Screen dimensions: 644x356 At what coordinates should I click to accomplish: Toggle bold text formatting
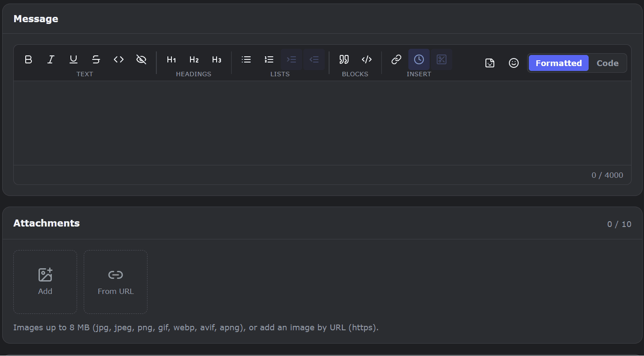pos(28,59)
